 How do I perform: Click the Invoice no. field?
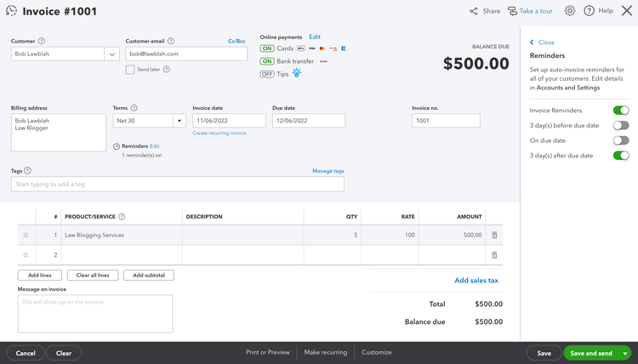click(x=446, y=121)
